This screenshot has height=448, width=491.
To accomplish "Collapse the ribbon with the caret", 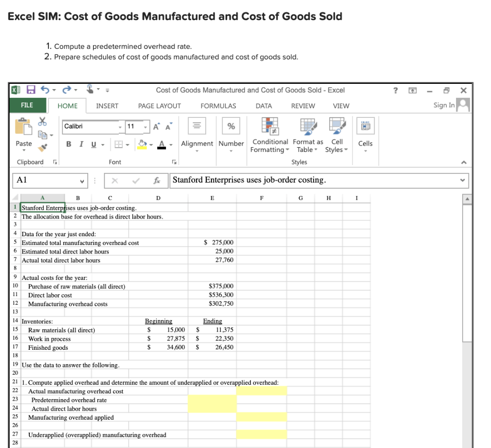I will pyautogui.click(x=464, y=162).
